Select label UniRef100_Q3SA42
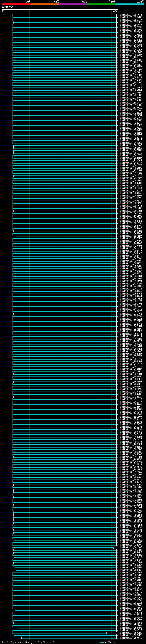 click(x=131, y=314)
